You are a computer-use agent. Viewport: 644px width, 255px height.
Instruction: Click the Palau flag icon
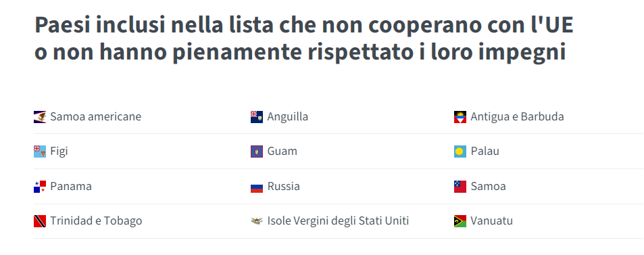point(460,152)
